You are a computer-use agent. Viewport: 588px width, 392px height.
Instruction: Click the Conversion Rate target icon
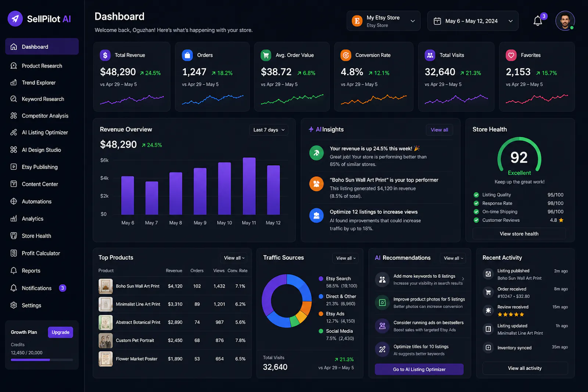(346, 55)
